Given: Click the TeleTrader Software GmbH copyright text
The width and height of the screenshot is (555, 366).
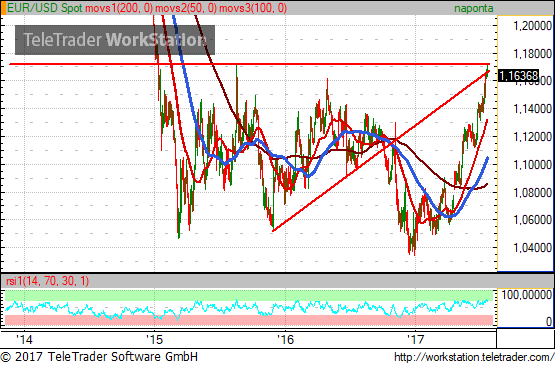Looking at the screenshot, I should pos(99,356).
